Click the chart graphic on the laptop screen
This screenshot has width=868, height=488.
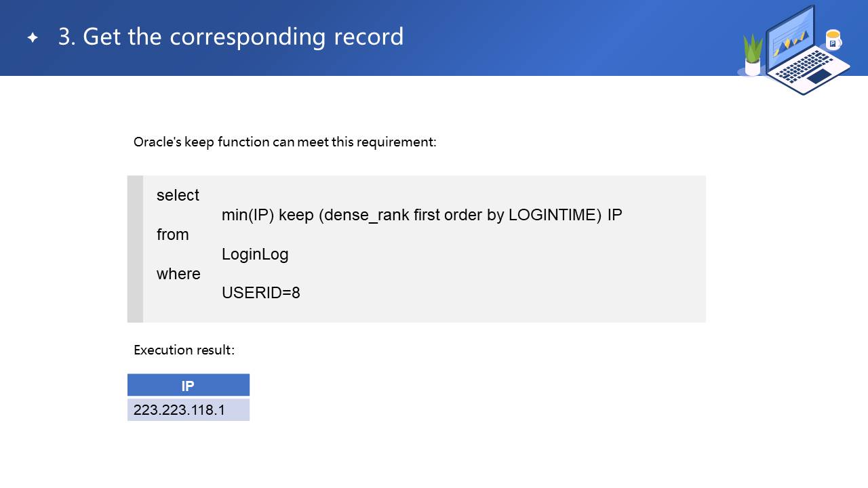(x=790, y=43)
